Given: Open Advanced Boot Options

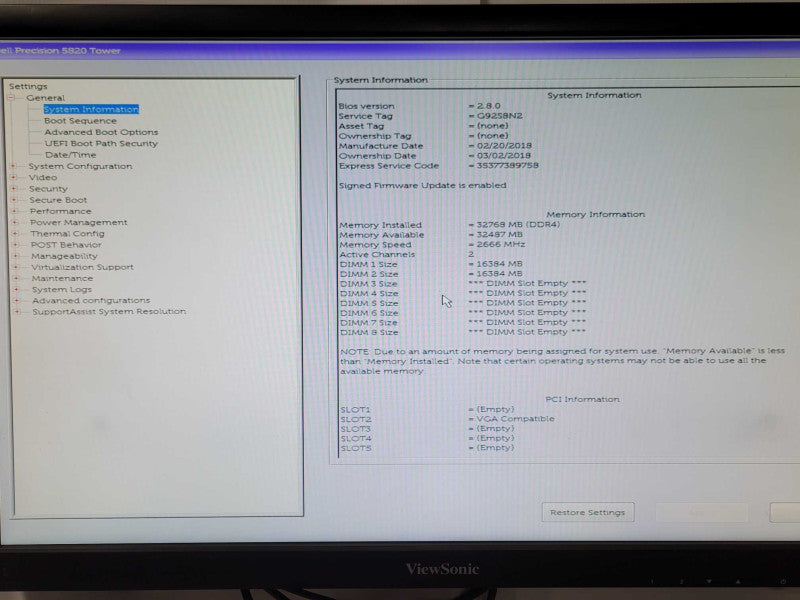Looking at the screenshot, I should click(x=101, y=132).
